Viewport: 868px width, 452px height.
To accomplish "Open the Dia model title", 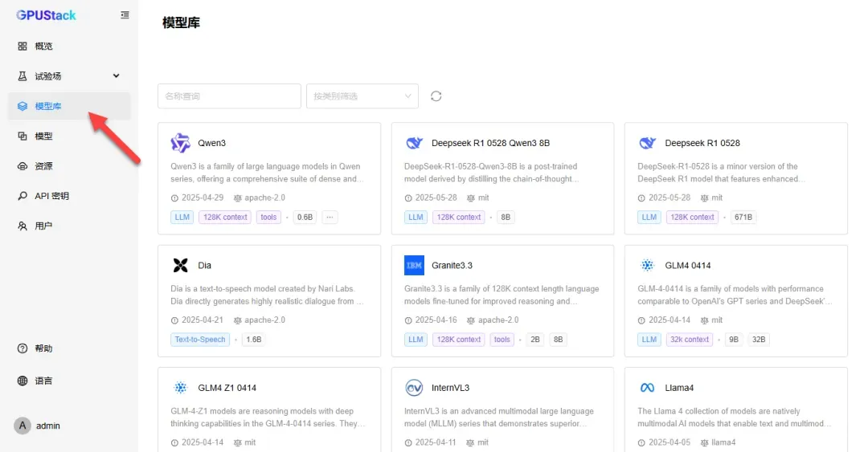I will click(205, 266).
